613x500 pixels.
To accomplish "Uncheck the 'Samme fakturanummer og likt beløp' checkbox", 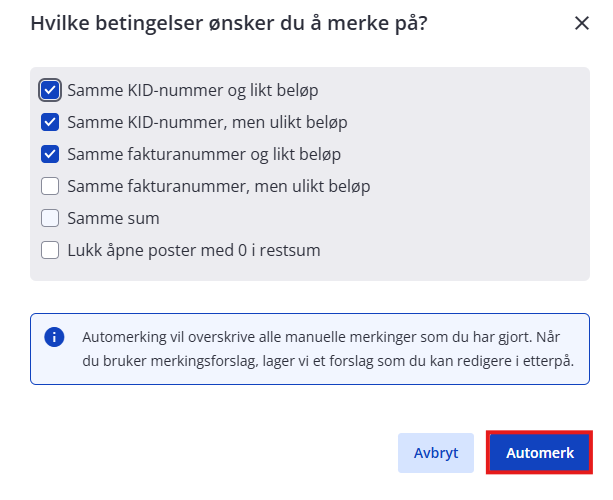I will click(x=50, y=154).
